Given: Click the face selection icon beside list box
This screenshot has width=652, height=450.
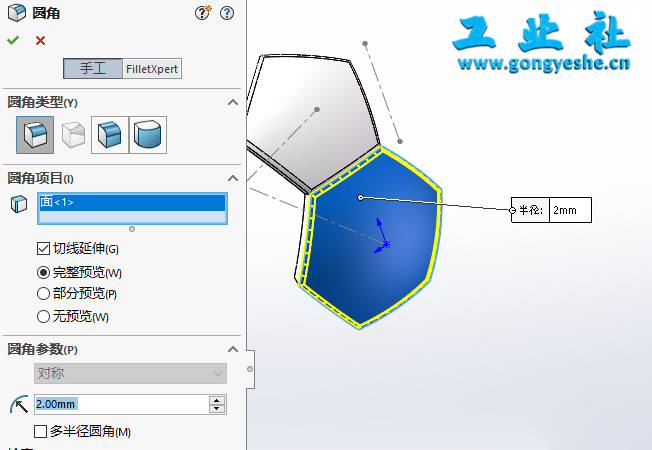Looking at the screenshot, I should tap(19, 204).
